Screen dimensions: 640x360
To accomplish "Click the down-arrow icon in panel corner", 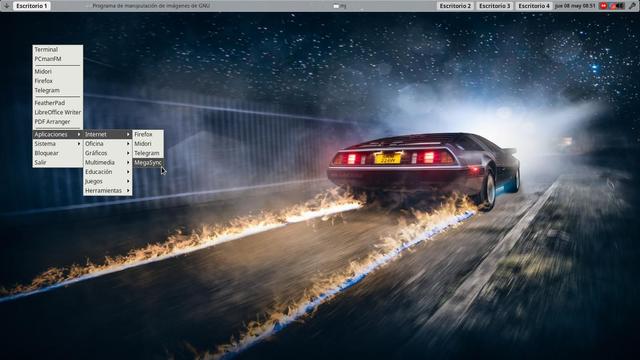I will coord(6,6).
